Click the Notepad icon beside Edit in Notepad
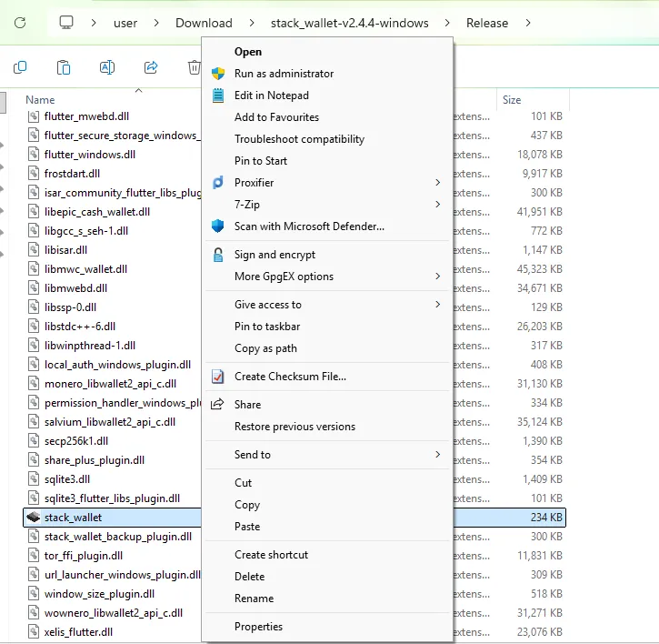The width and height of the screenshot is (659, 644). pyautogui.click(x=218, y=96)
